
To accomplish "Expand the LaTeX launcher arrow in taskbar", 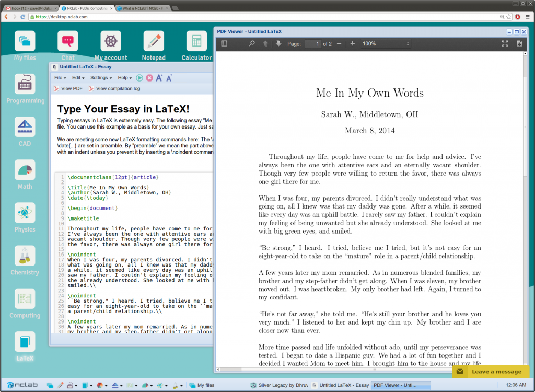I will pos(91,386).
